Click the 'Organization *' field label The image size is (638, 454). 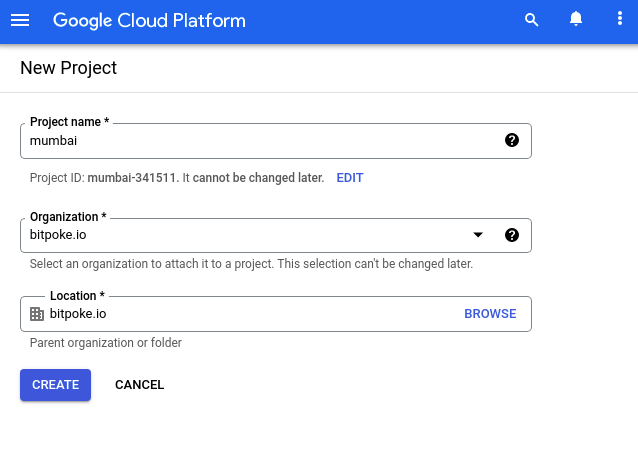68,217
